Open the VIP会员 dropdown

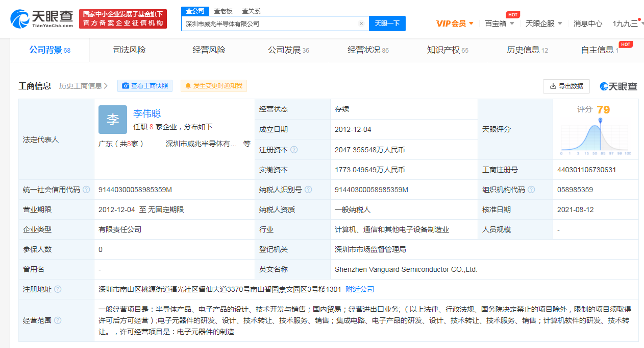pos(451,24)
